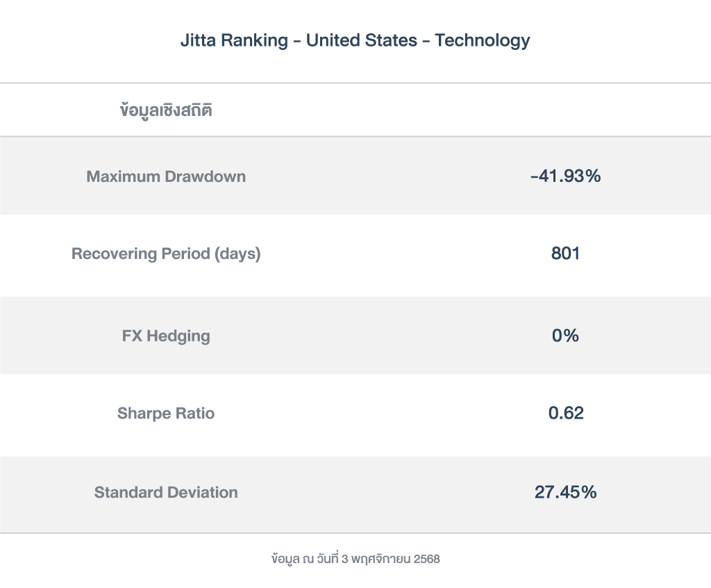
Task: Click the word "Sharpe"
Action: tap(142, 414)
